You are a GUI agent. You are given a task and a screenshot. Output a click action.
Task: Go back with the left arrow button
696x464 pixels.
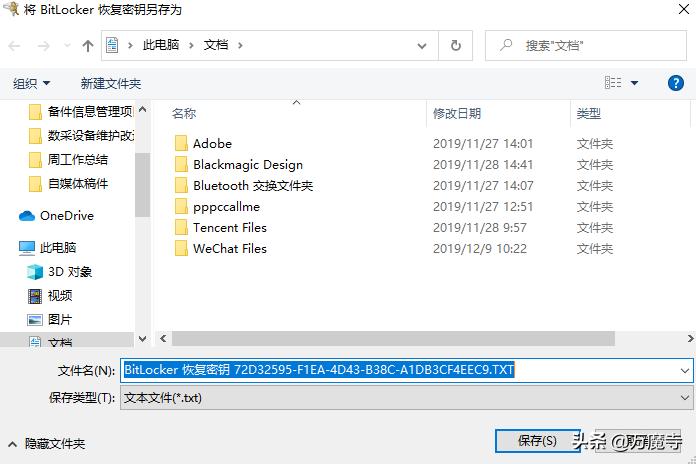pyautogui.click(x=15, y=46)
